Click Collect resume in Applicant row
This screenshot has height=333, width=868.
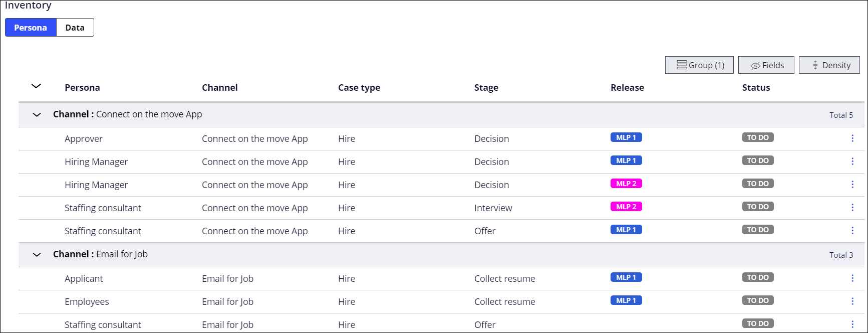coord(505,279)
